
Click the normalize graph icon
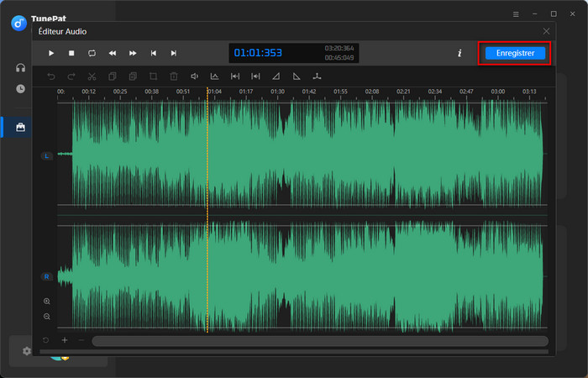click(214, 76)
